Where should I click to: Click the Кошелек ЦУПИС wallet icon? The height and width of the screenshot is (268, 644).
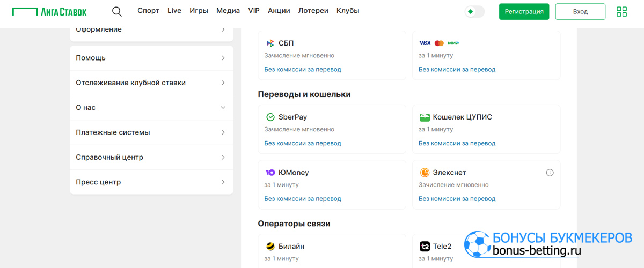[x=425, y=117]
